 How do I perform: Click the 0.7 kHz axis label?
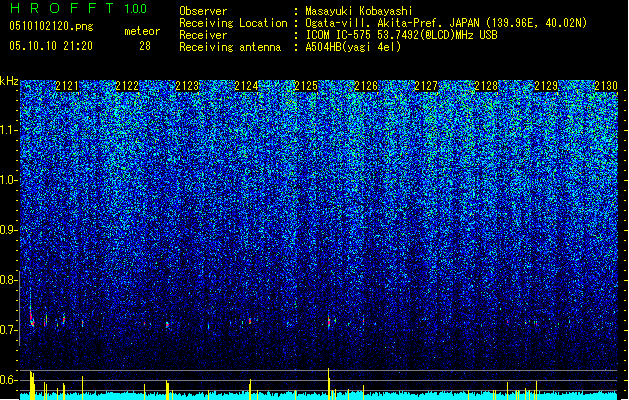pyautogui.click(x=9, y=330)
